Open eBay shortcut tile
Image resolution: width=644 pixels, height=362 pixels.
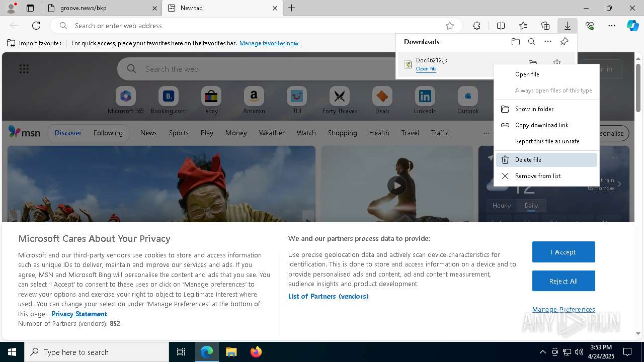click(211, 100)
